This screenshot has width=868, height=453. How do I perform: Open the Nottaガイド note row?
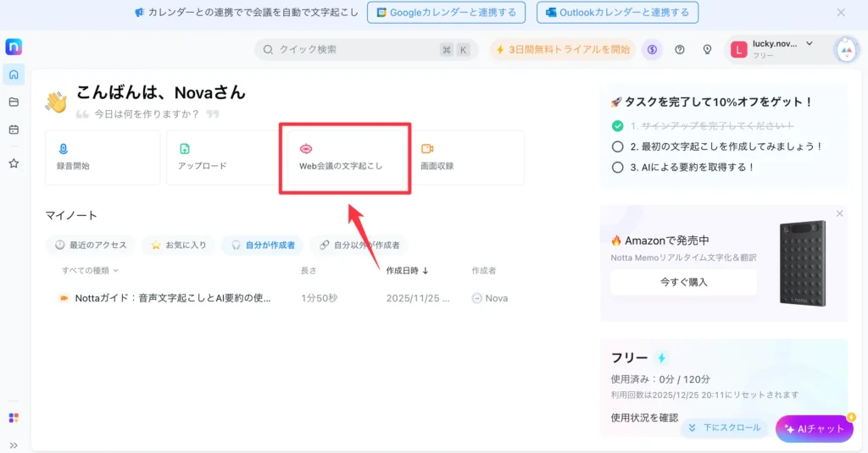(x=285, y=298)
